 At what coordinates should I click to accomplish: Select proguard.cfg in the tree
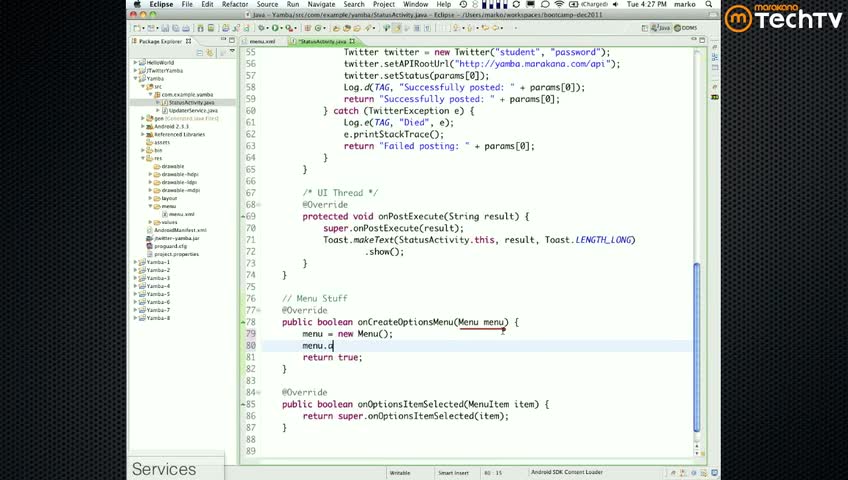coord(170,246)
